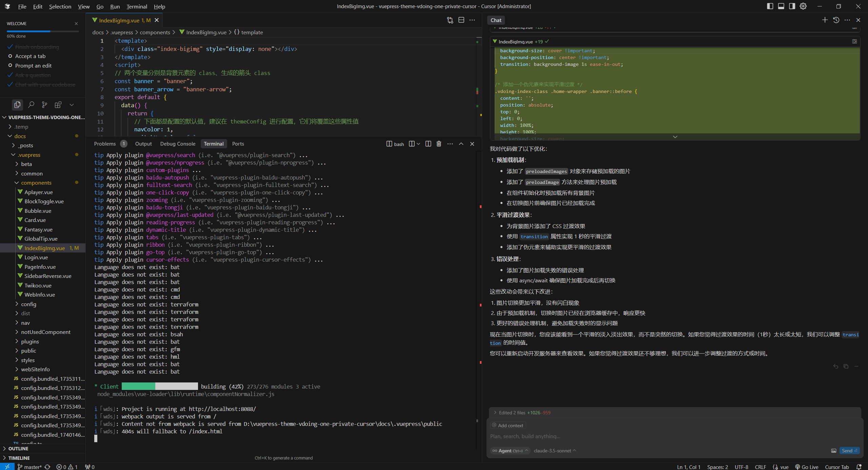Screen dimensions: 868x470
Task: Open the Agent mode selector
Action: tap(510, 451)
